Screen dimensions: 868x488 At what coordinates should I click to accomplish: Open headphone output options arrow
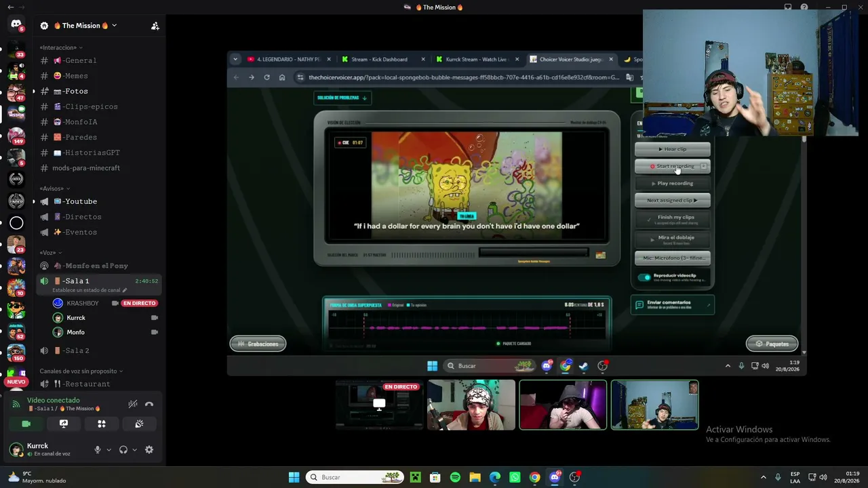134,449
